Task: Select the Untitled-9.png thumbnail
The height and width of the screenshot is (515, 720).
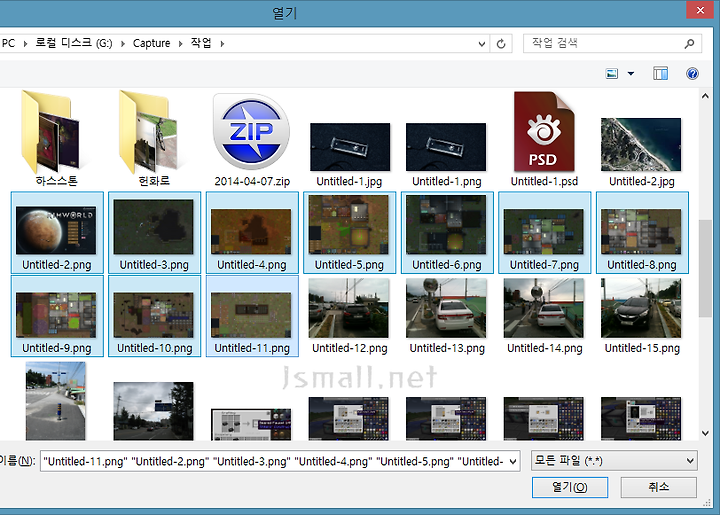Action: (56, 315)
